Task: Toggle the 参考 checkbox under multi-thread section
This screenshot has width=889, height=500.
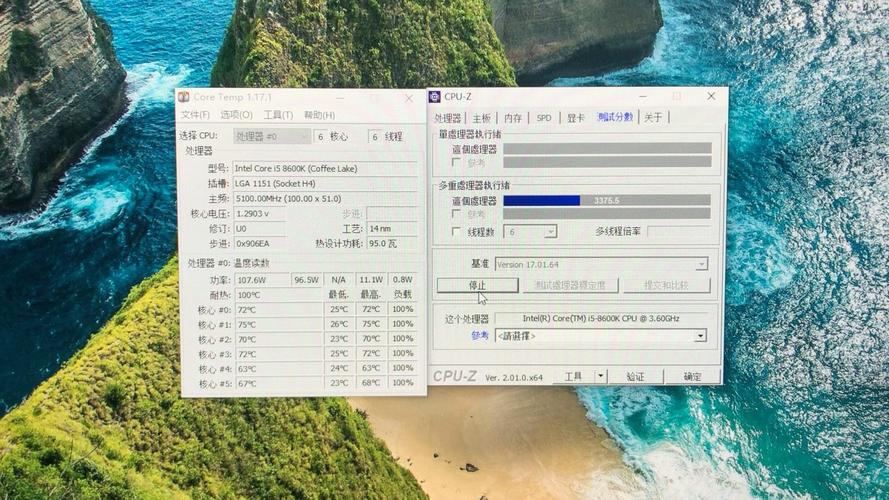Action: pyautogui.click(x=457, y=214)
